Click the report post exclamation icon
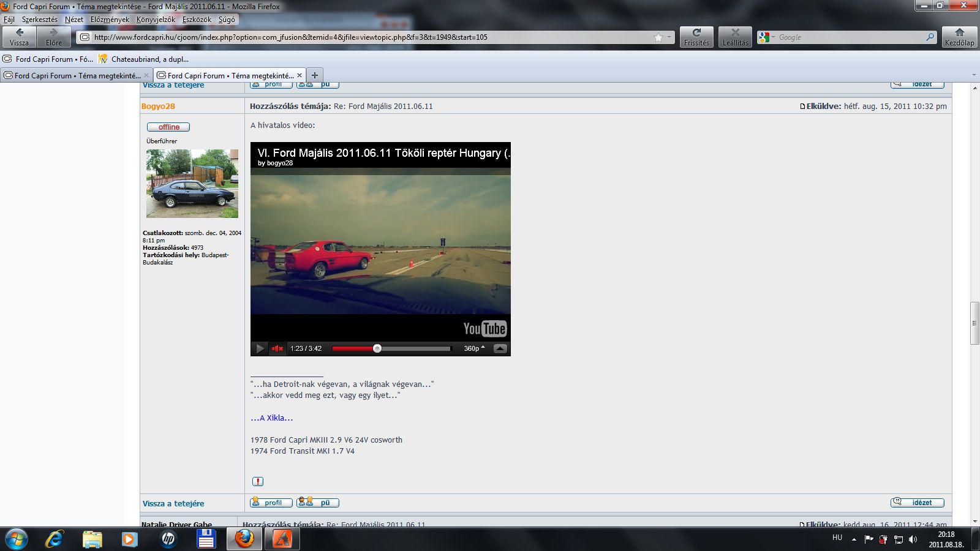 (x=258, y=481)
